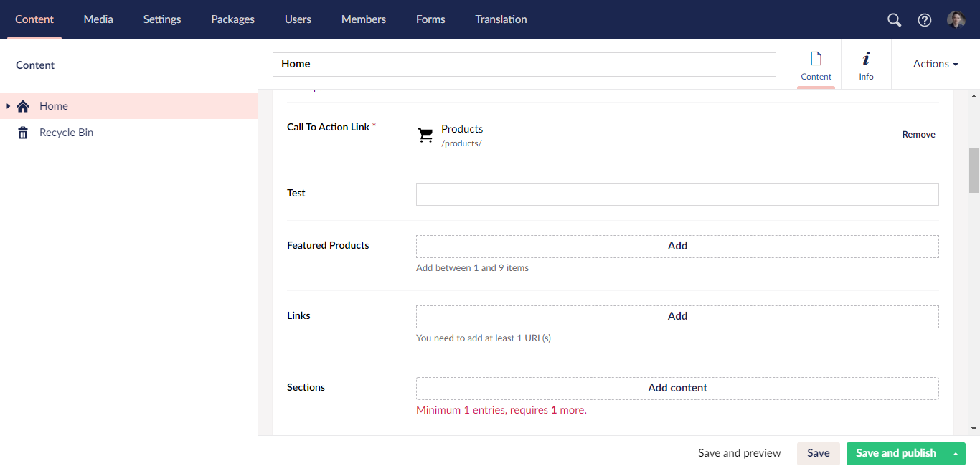Screen dimensions: 980x471
Task: Open the Actions dropdown
Action: click(934, 64)
